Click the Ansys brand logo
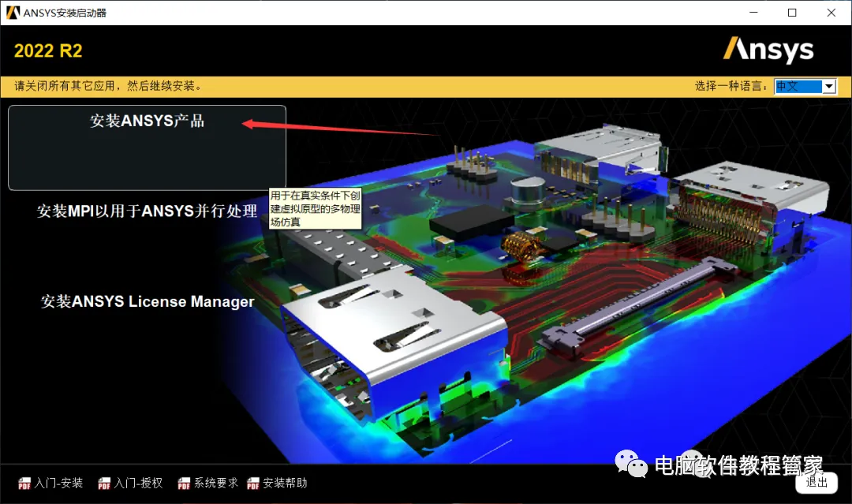 (768, 50)
